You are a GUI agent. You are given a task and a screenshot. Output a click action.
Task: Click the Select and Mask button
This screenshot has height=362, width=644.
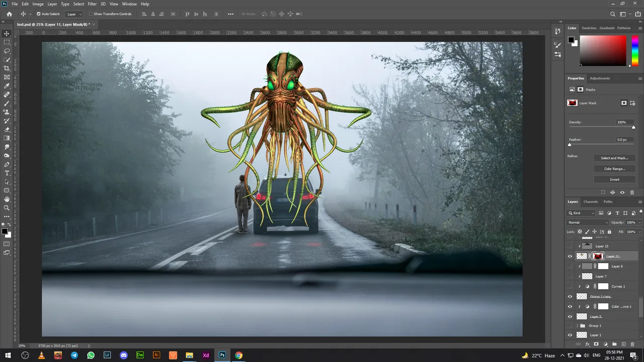click(614, 158)
